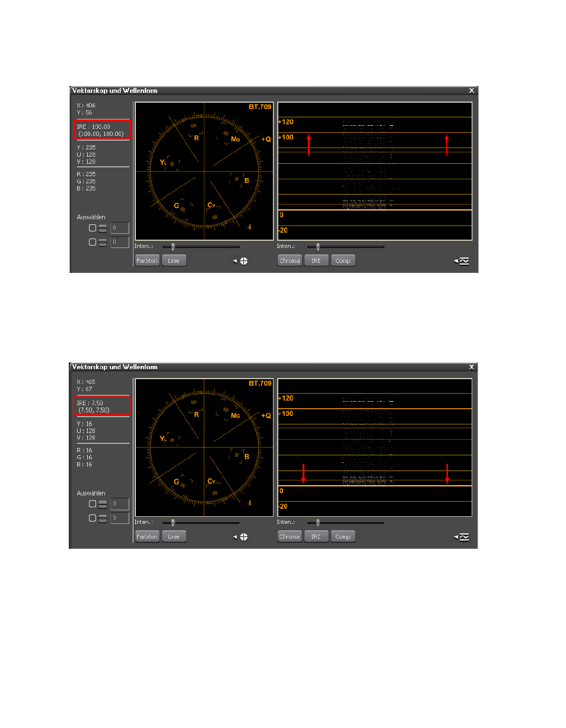This screenshot has width=566, height=728.
Task: Select Comp button in the IRE 100.00 window
Action: click(x=343, y=260)
